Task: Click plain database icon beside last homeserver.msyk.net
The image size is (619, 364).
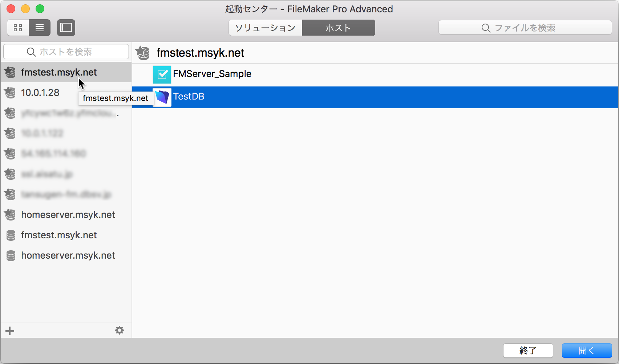Action: click(x=11, y=255)
